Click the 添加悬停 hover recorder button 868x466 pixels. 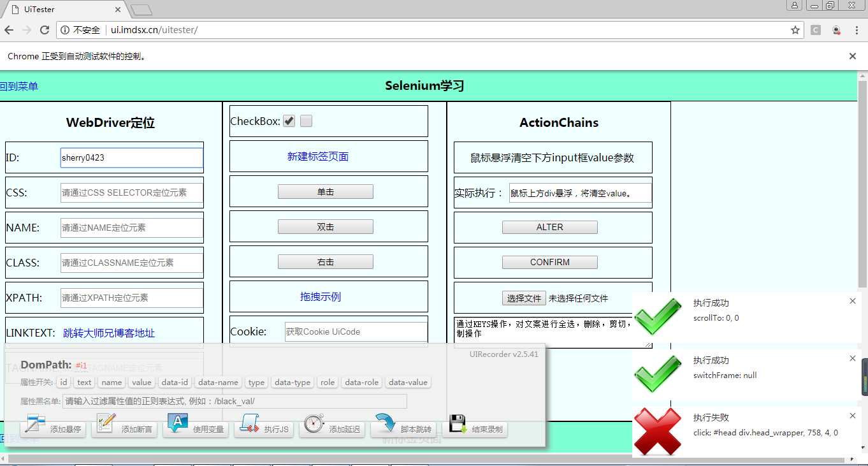52,426
